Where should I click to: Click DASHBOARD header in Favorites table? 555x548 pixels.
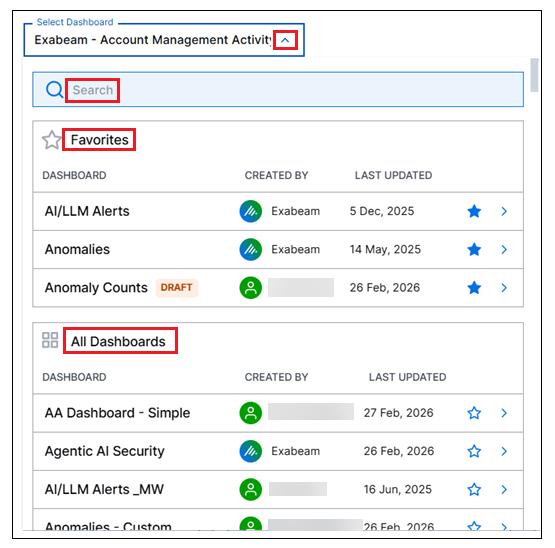coord(74,176)
